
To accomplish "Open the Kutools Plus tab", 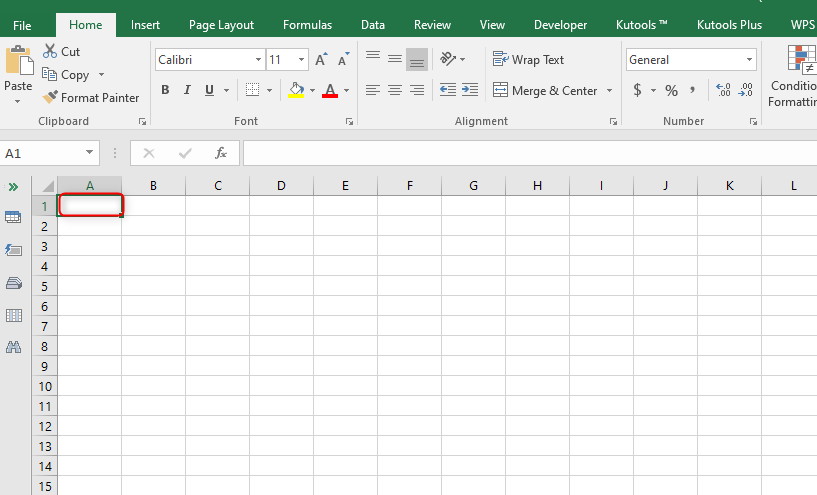I will pos(729,25).
